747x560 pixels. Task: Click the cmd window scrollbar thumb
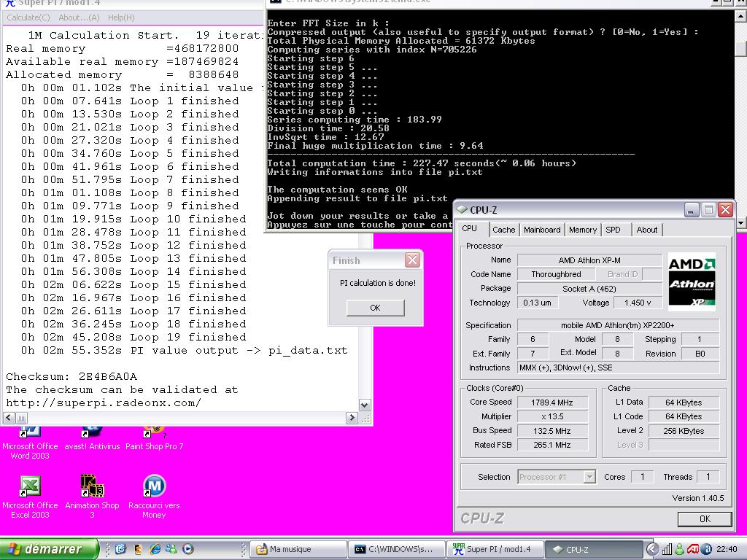tap(741, 49)
